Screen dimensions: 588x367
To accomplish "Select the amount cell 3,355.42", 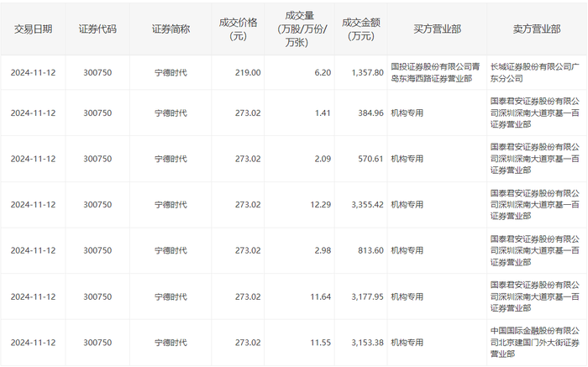I will [x=368, y=205].
